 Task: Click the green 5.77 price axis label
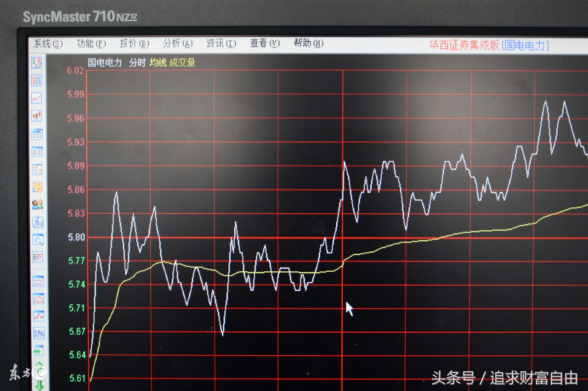pyautogui.click(x=77, y=261)
